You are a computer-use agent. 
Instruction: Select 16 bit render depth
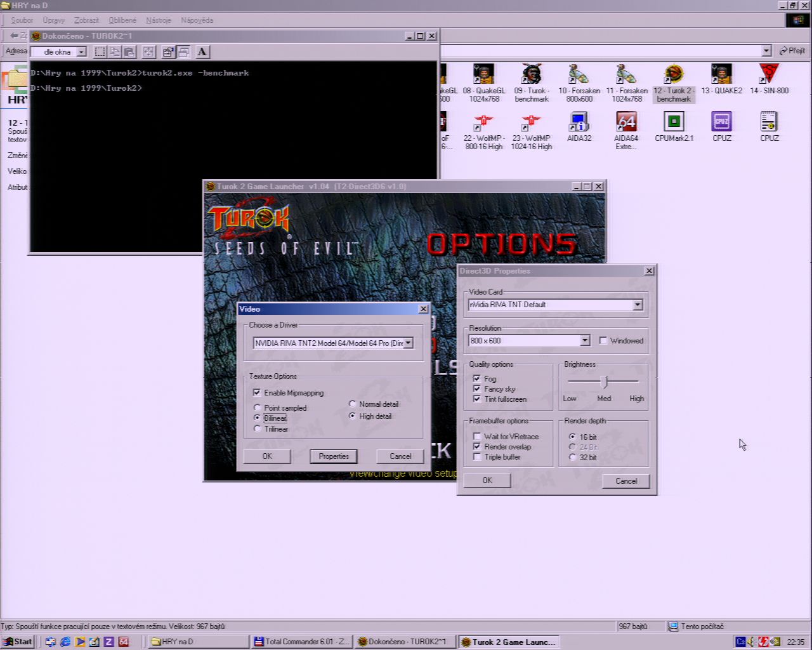[x=572, y=437]
